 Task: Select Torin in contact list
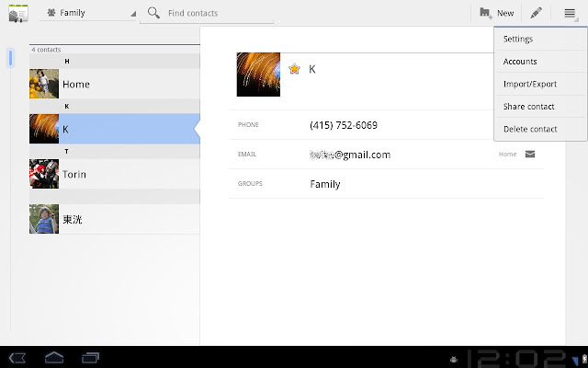pos(115,174)
